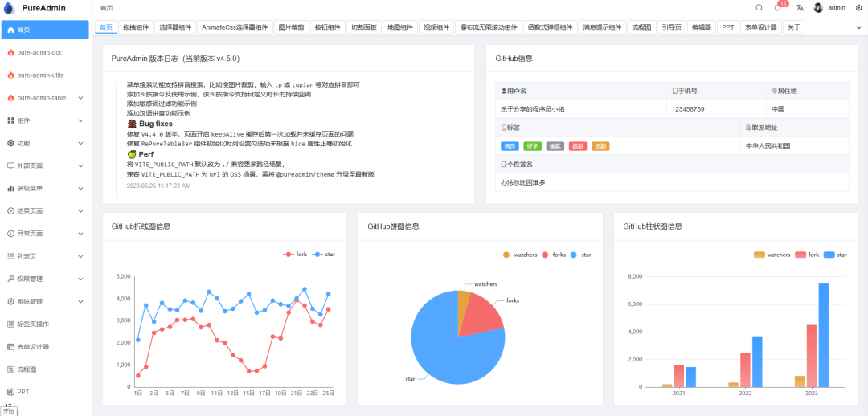
Task: Toggle watchers in the bar chart legend
Action: (x=772, y=255)
